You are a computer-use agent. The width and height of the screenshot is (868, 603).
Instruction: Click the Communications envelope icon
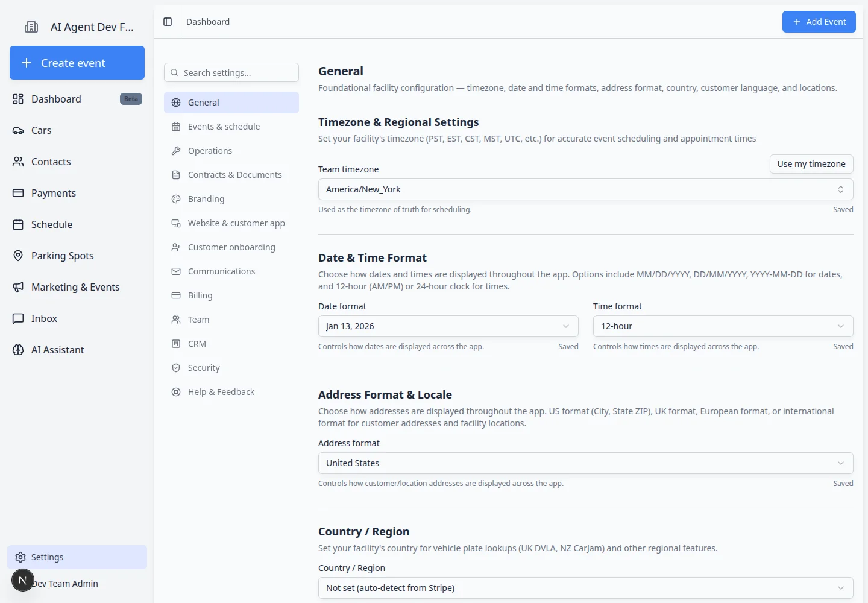[176, 271]
